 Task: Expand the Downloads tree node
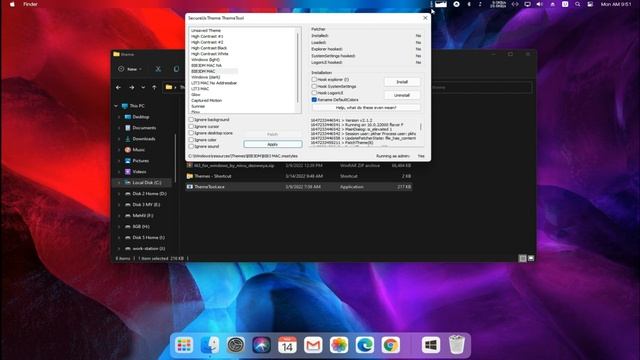click(x=119, y=139)
